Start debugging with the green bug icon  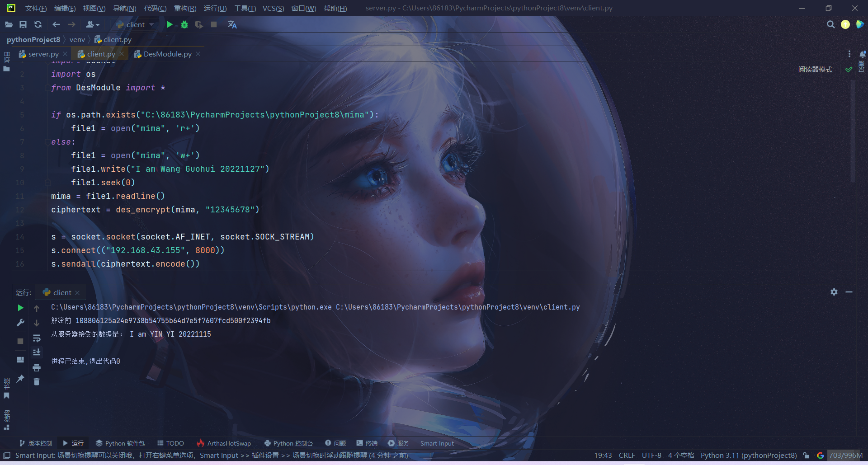coord(184,24)
